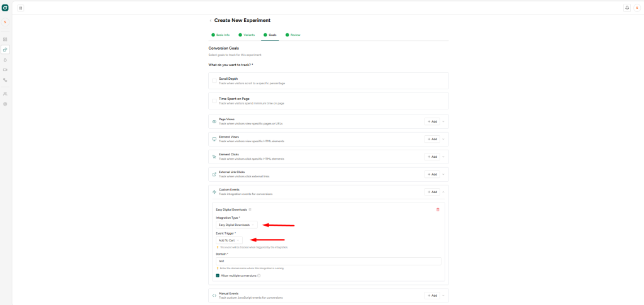644x305 pixels.
Task: Go to the Variants step tab
Action: point(247,35)
